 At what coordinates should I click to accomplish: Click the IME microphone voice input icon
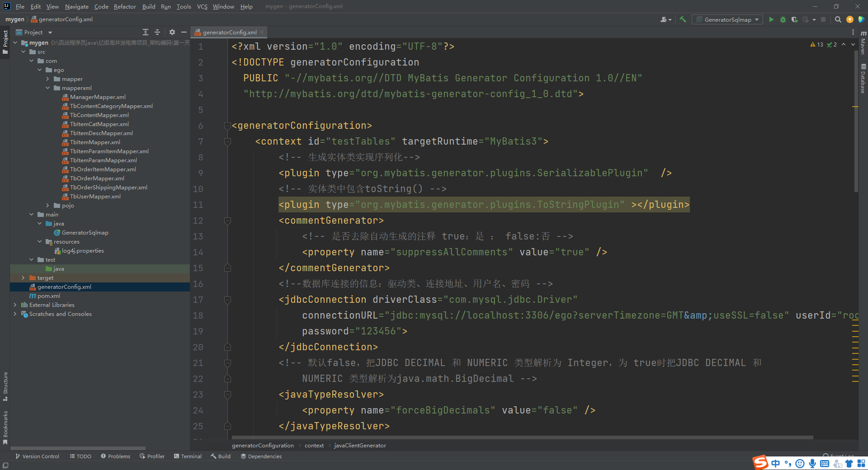(812, 463)
